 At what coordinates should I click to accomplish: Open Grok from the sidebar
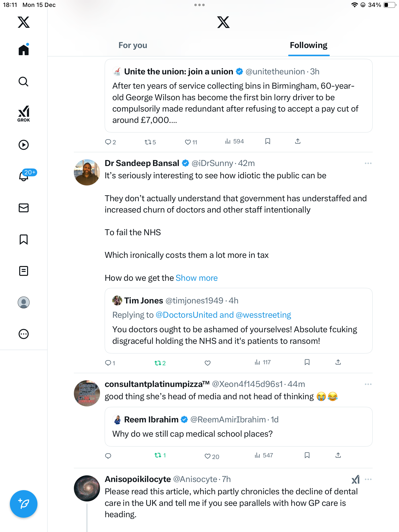tap(24, 114)
